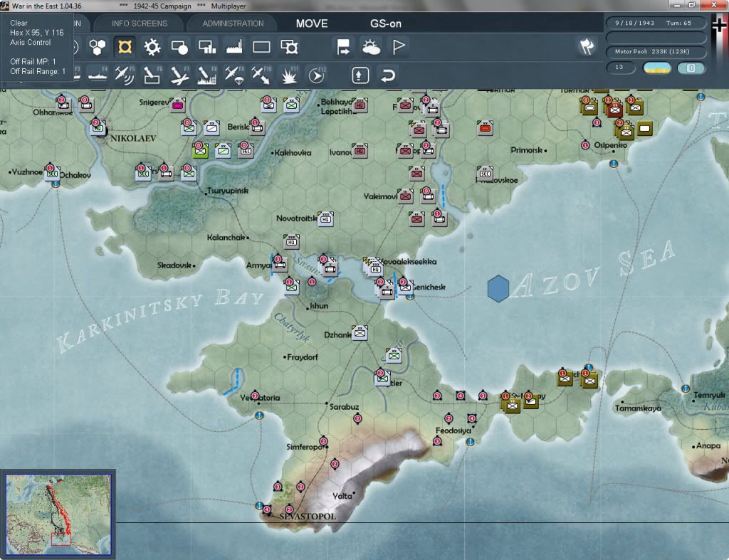Click rectangle-with-bar-chart toolbar icon
This screenshot has height=560, width=729.
tap(207, 47)
